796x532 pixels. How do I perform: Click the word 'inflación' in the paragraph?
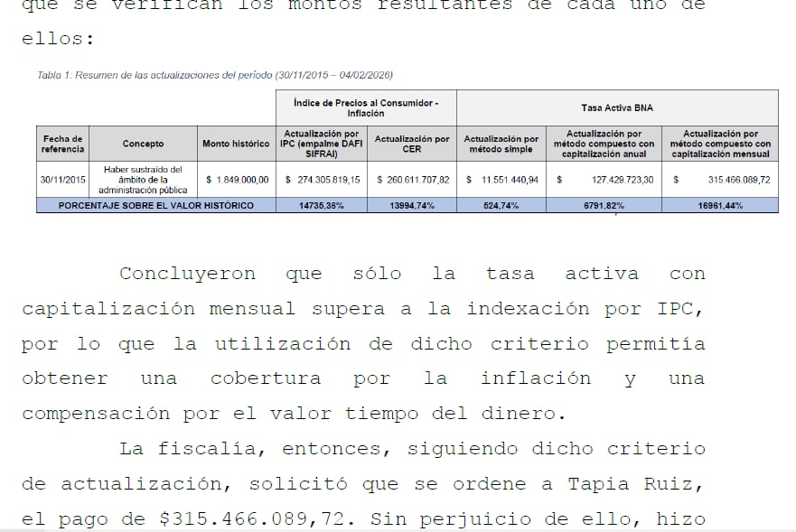pos(536,378)
